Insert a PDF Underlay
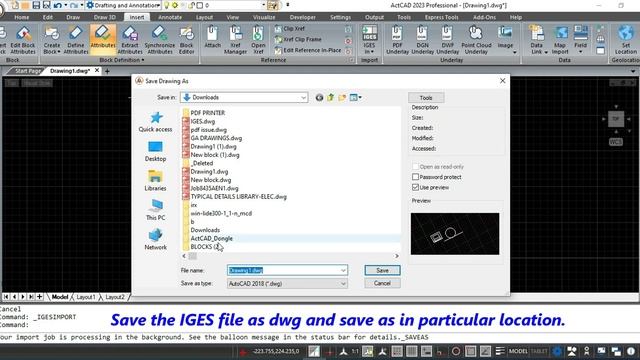 click(397, 40)
